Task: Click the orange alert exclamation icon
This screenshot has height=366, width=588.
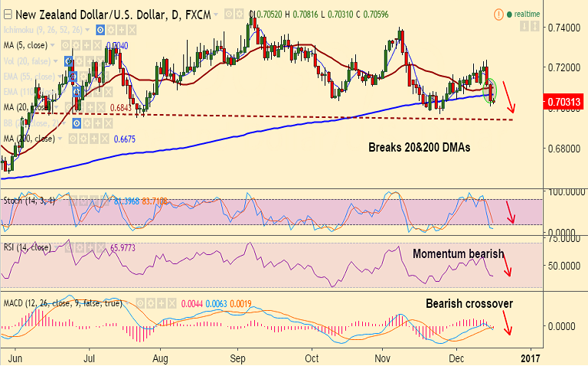Action: tap(498, 15)
